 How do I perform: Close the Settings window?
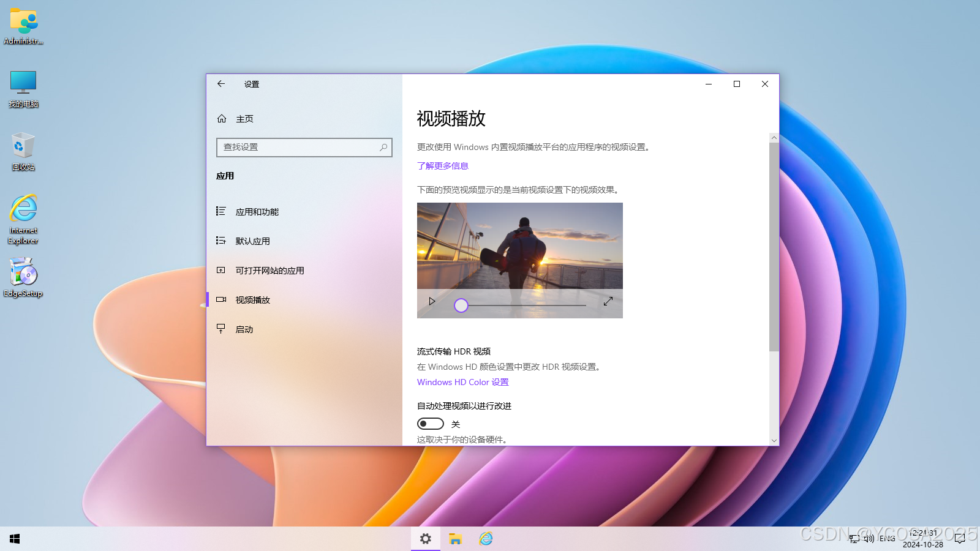[765, 84]
